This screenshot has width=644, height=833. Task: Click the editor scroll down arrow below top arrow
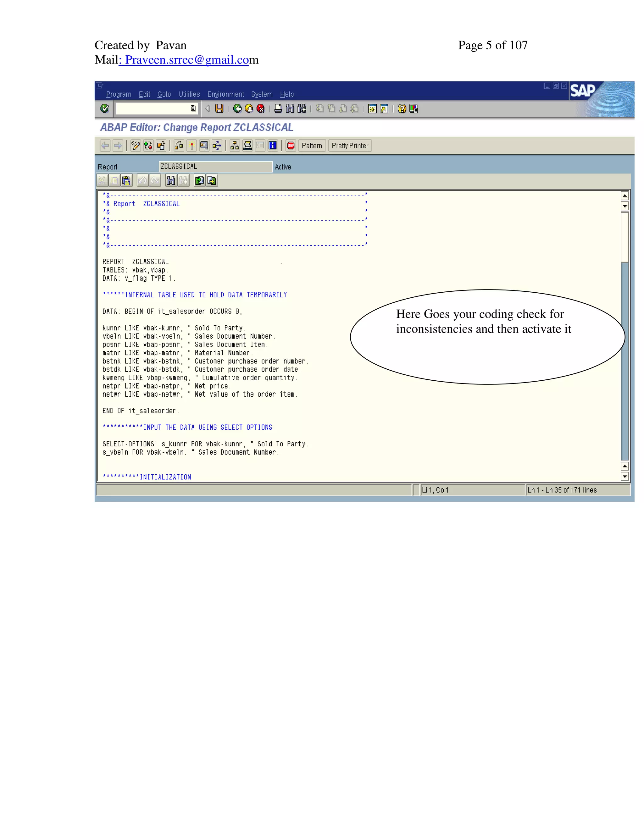point(625,206)
